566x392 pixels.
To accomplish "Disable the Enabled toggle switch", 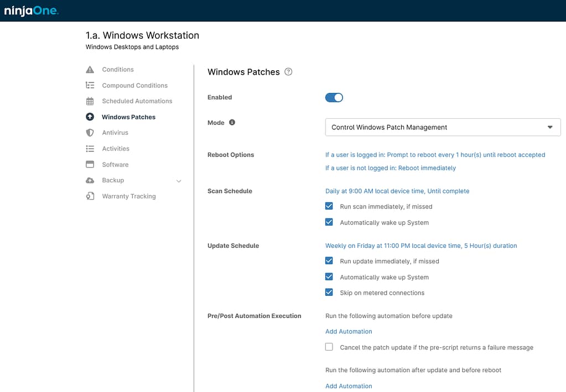I will tap(334, 97).
